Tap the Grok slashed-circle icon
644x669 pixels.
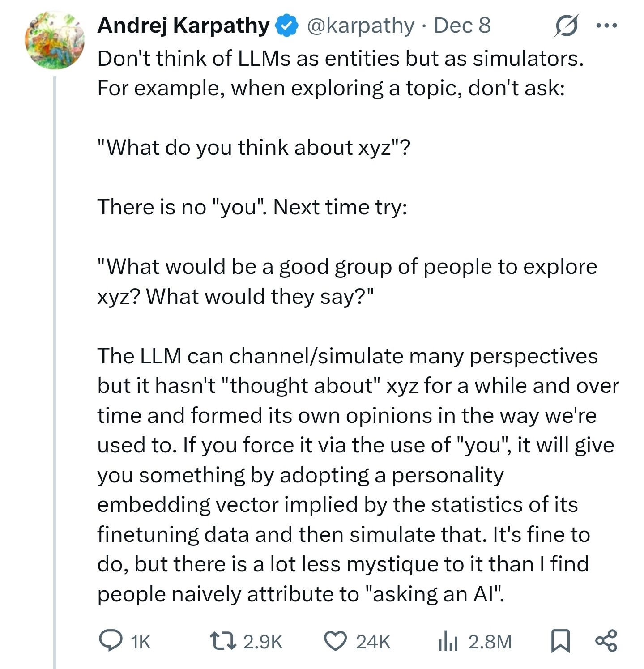566,26
